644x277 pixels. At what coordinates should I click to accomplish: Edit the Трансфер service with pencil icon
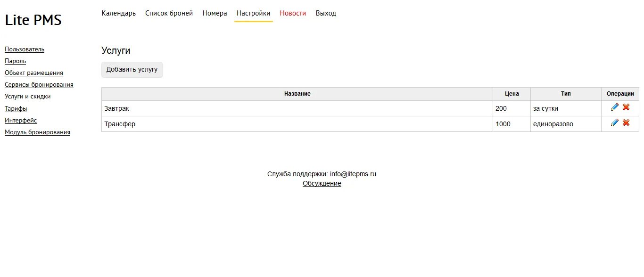(x=614, y=123)
